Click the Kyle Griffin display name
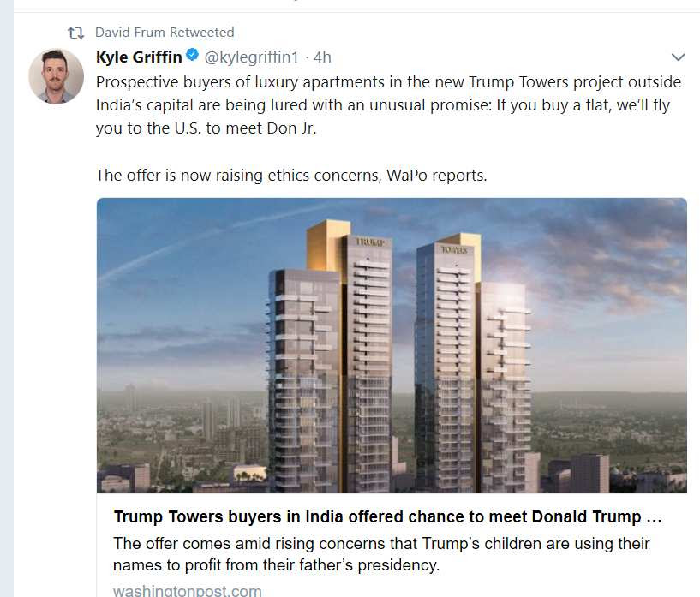 pyautogui.click(x=140, y=57)
